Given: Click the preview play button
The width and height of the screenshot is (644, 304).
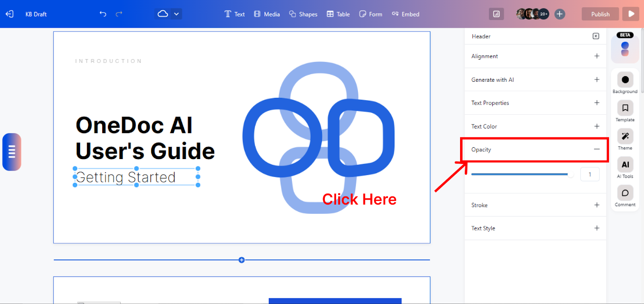Looking at the screenshot, I should [x=631, y=14].
